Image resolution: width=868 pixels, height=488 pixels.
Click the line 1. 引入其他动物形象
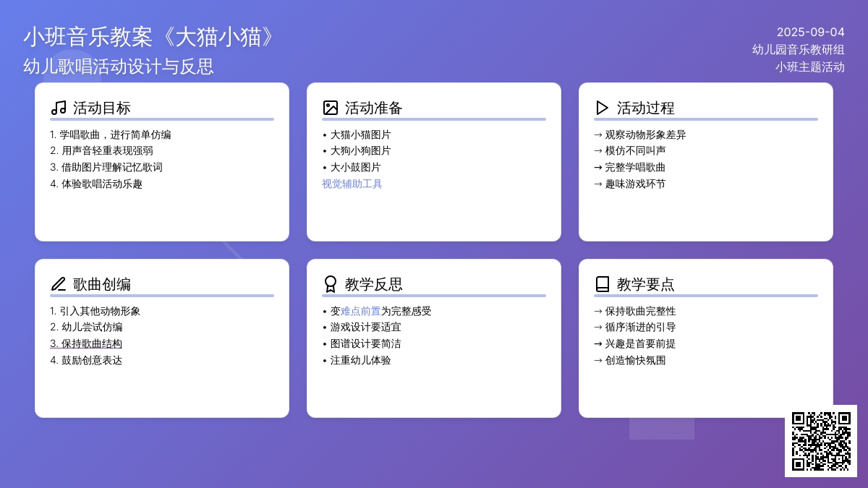(95, 311)
